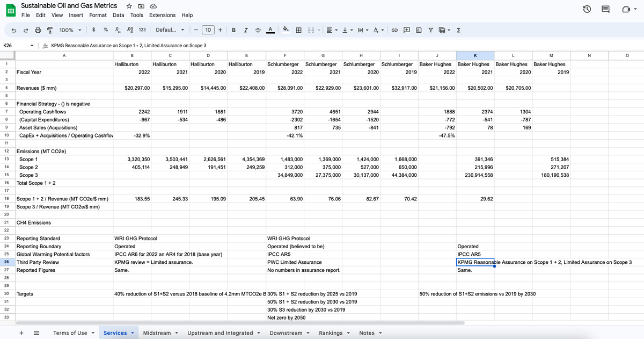Open the All Sheets list icon

tap(37, 333)
